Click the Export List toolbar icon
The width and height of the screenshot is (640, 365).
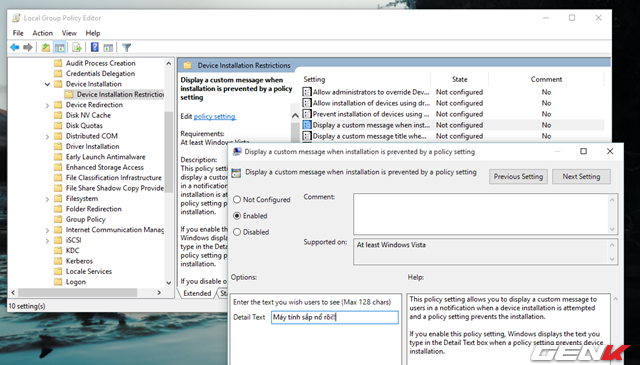tap(77, 48)
